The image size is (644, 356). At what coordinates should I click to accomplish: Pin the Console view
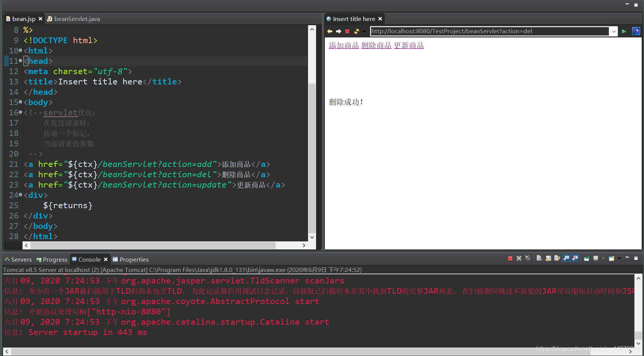click(x=586, y=259)
